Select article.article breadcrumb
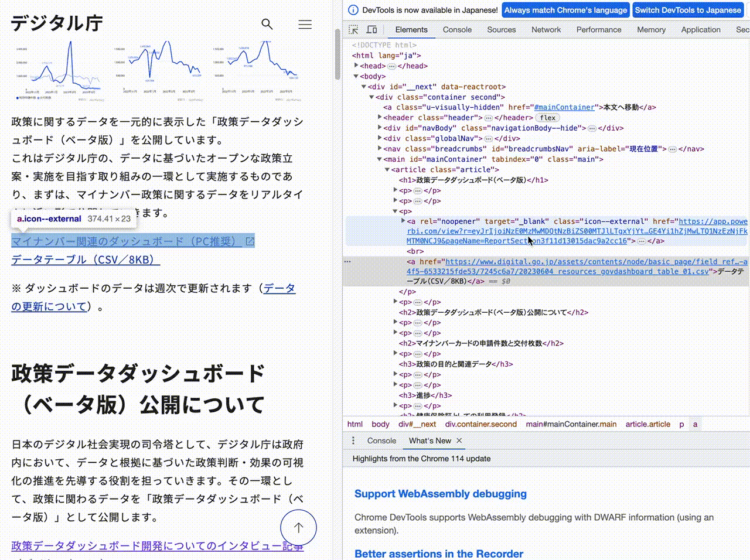 click(647, 424)
